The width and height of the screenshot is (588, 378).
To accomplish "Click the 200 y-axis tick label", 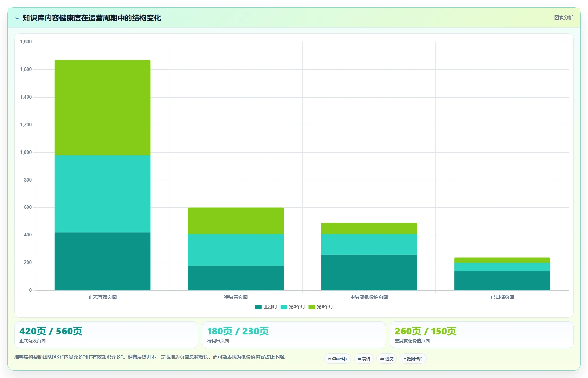I will pos(28,263).
